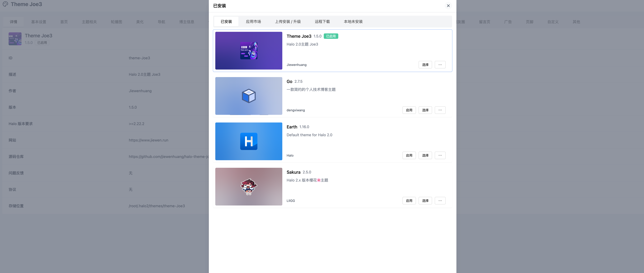Click the Earth theme title
Image resolution: width=644 pixels, height=273 pixels.
292,127
